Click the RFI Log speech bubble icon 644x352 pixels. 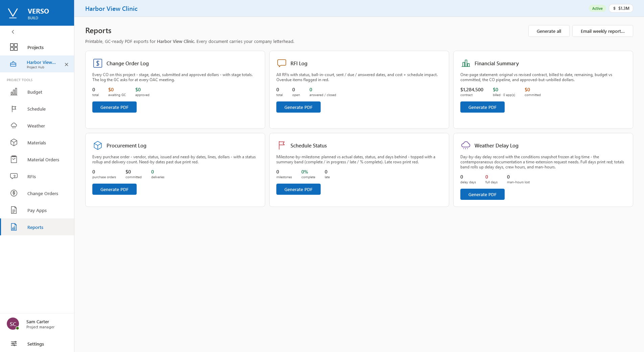[x=282, y=63]
